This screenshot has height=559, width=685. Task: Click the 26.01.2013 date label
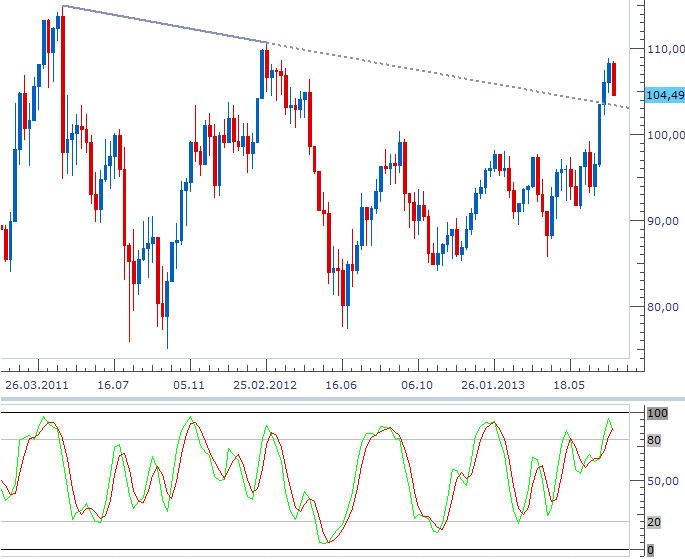(x=492, y=385)
